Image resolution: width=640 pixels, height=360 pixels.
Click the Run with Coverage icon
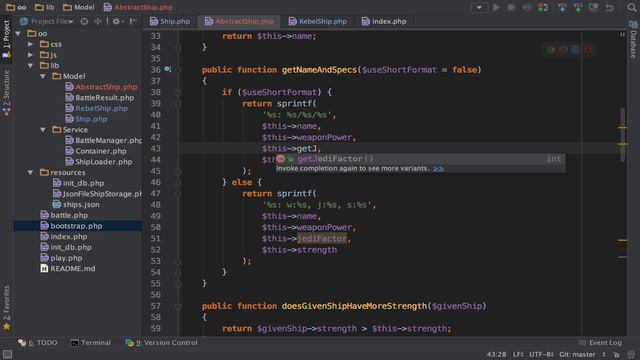[x=527, y=7]
